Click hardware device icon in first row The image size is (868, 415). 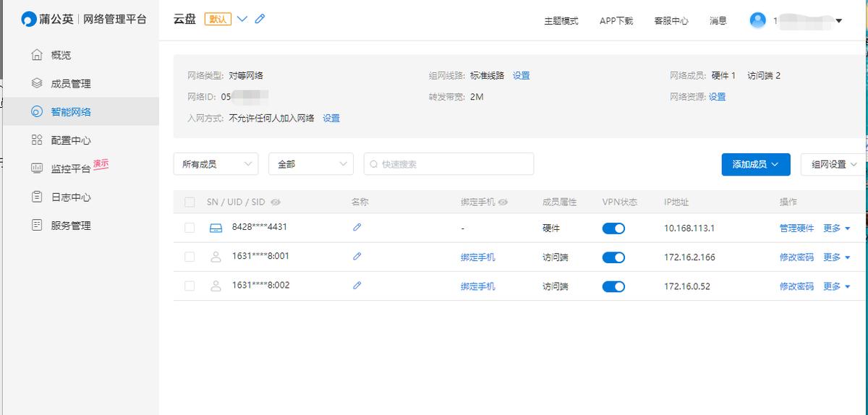(x=216, y=228)
